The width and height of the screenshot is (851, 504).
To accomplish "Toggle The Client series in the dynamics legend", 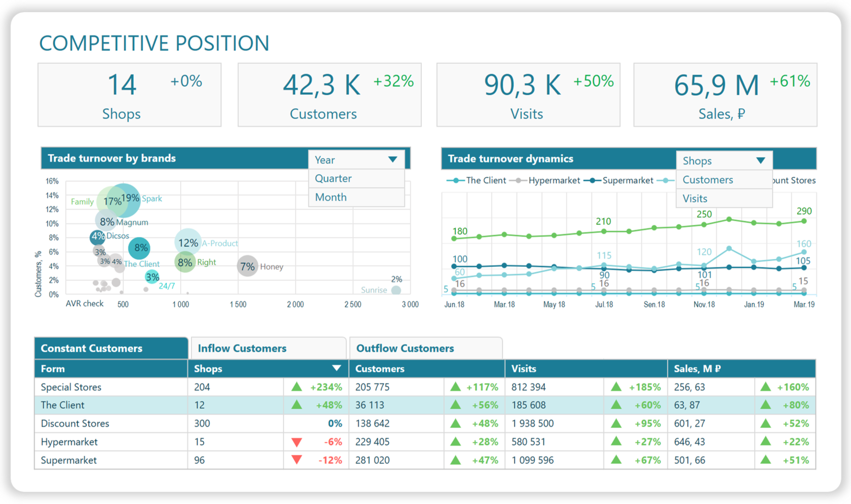I will point(477,180).
